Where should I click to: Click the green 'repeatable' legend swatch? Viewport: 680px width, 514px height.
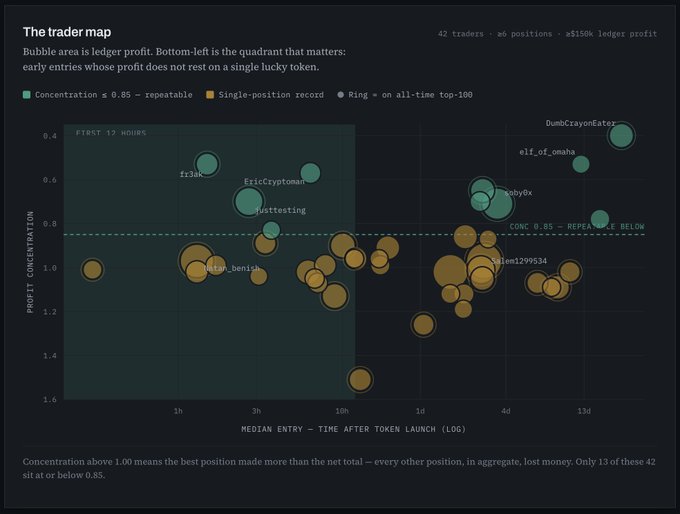[x=27, y=95]
